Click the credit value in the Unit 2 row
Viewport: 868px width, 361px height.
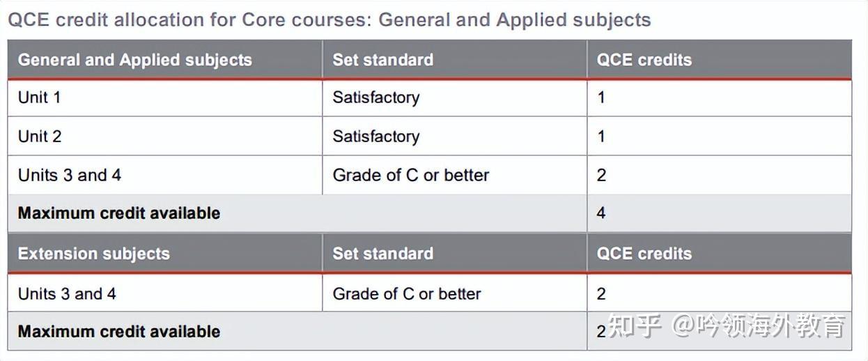(x=601, y=137)
